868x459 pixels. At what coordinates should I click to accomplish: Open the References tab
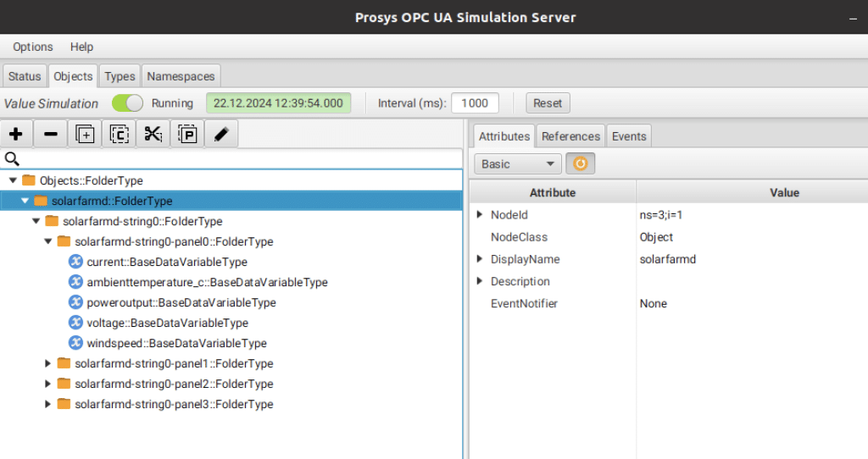(570, 136)
